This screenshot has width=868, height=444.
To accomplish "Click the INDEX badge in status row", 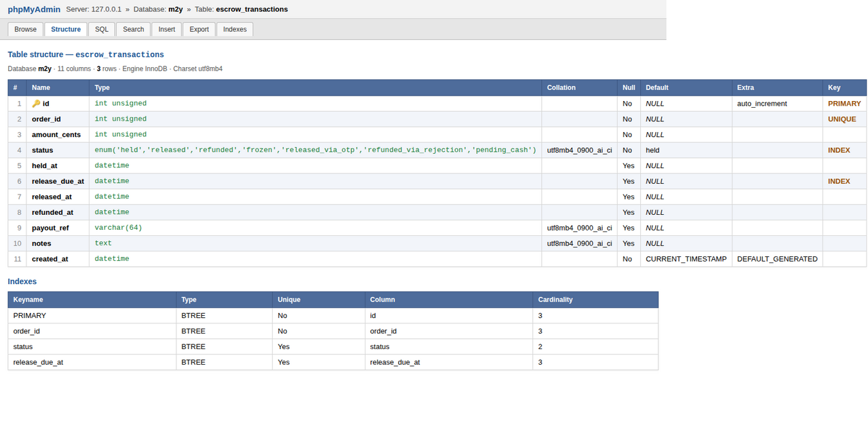I will coord(839,150).
